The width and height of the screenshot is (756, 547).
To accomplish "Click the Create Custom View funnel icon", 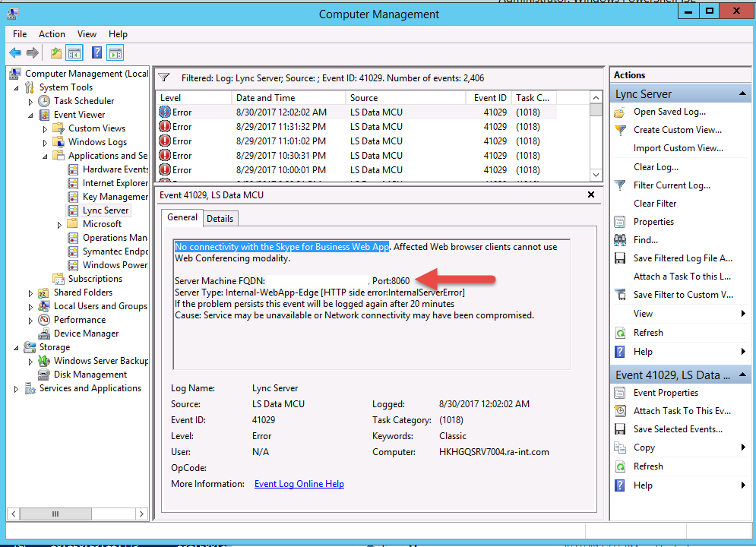I will tap(620, 130).
